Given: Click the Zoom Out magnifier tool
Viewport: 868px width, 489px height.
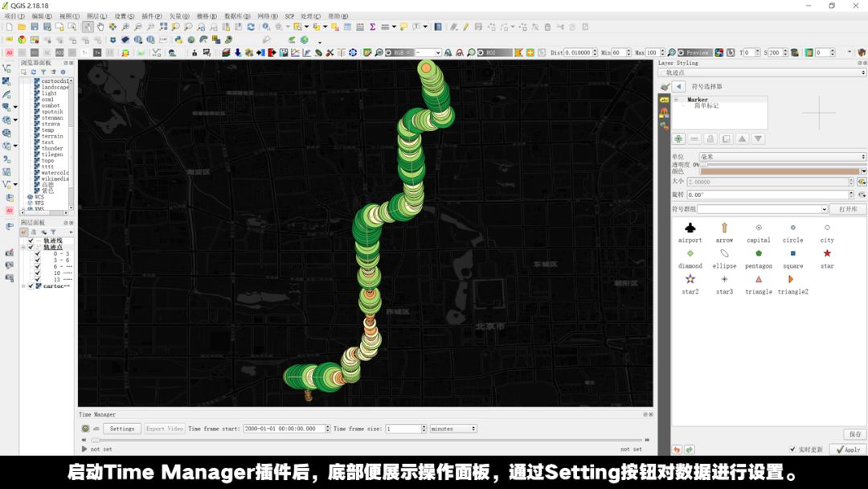Looking at the screenshot, I should 138,27.
